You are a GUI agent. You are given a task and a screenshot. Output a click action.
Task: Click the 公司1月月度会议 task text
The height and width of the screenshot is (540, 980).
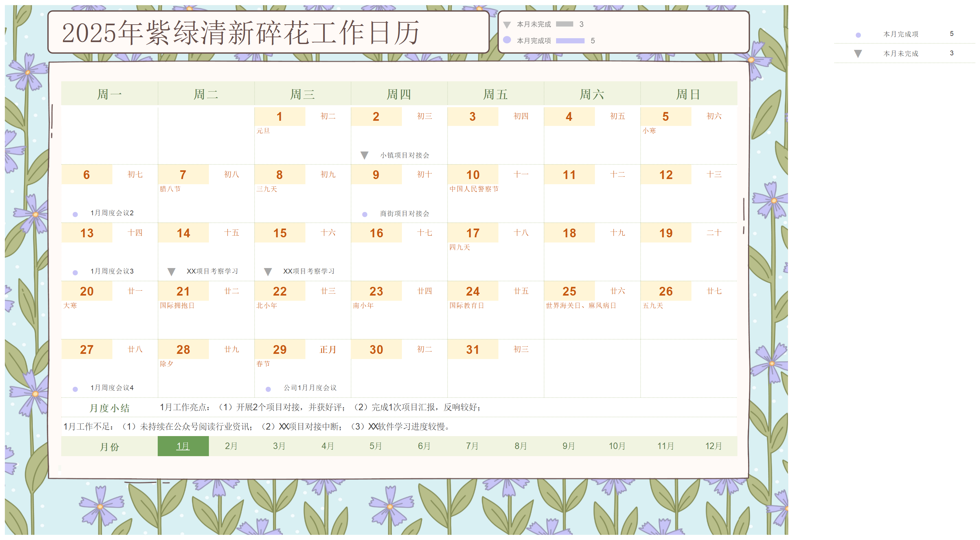(x=310, y=388)
